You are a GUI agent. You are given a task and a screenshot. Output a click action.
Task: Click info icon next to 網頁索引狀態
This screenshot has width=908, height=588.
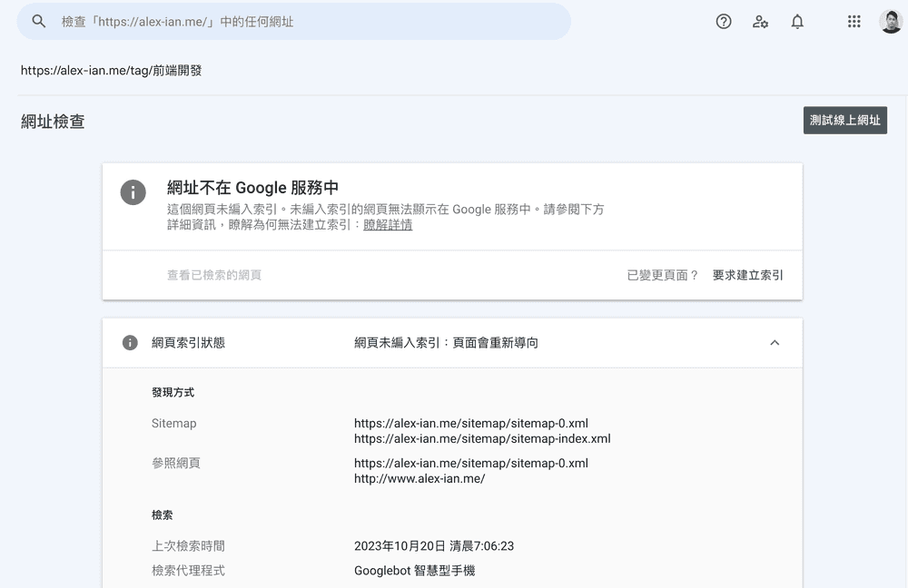(130, 343)
